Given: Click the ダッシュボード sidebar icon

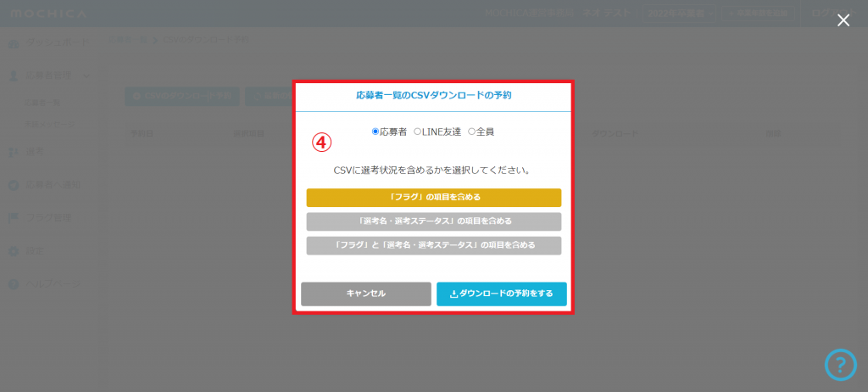Looking at the screenshot, I should [x=14, y=43].
